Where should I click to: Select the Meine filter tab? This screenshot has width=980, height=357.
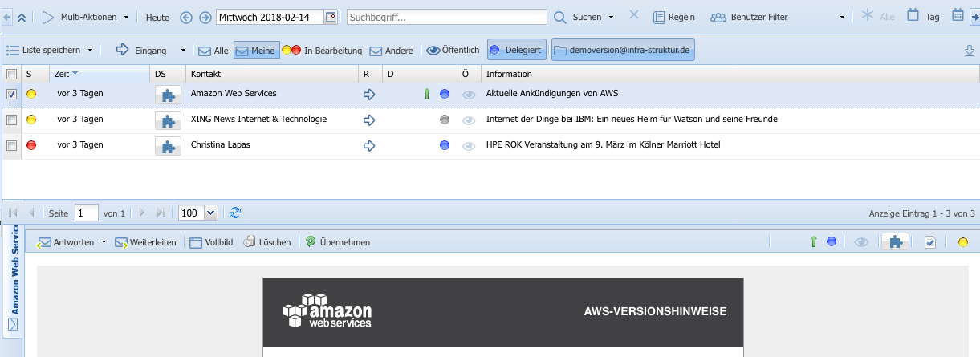[x=256, y=51]
